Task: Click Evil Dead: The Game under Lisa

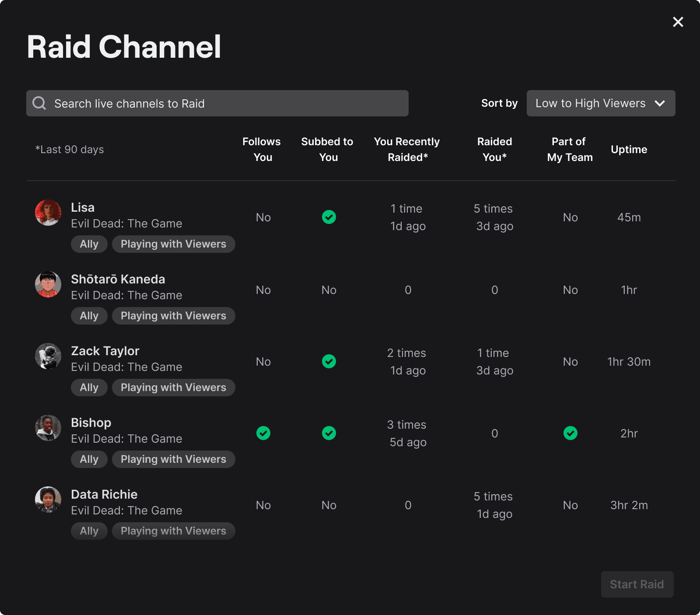Action: (126, 224)
